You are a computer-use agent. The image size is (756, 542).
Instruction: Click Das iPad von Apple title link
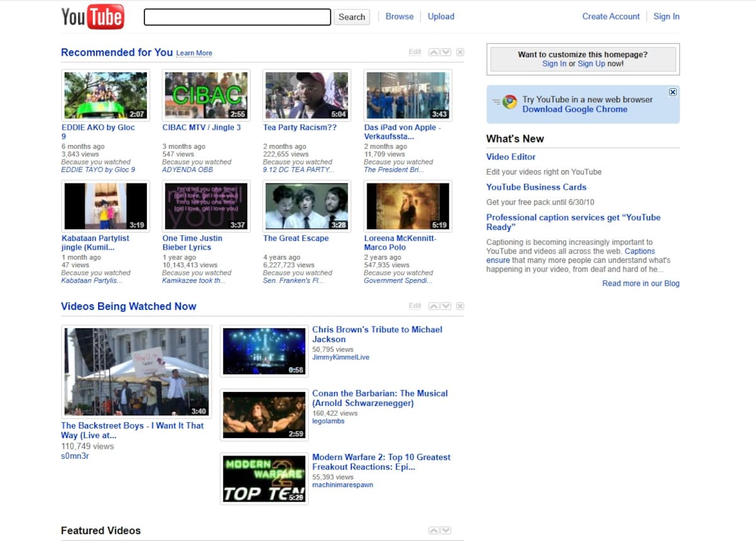[403, 132]
